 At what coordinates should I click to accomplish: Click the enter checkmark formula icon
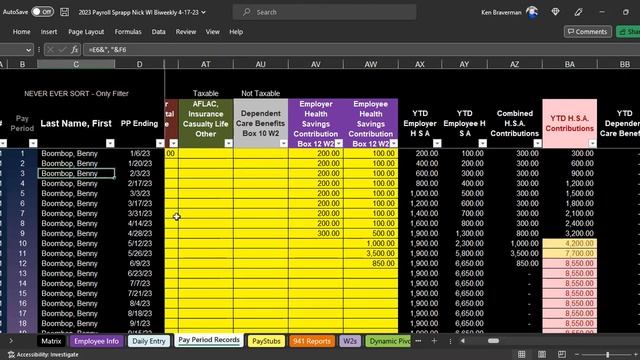[62, 50]
